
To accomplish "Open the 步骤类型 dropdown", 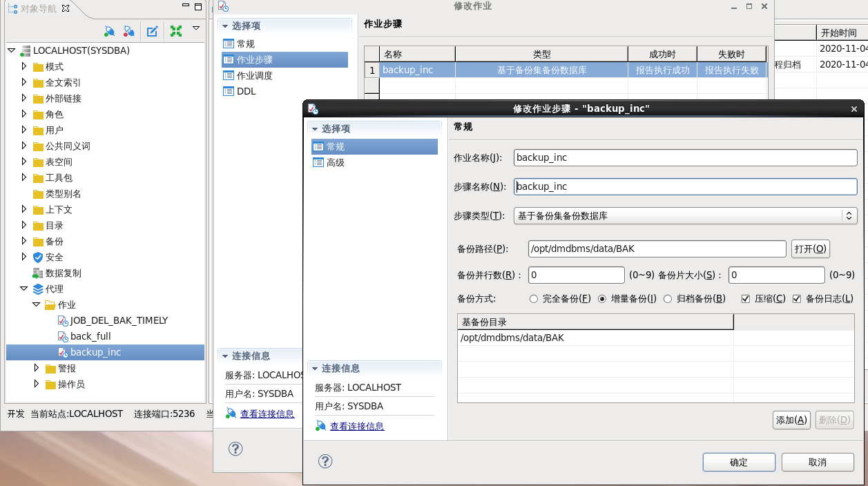I will (x=849, y=215).
